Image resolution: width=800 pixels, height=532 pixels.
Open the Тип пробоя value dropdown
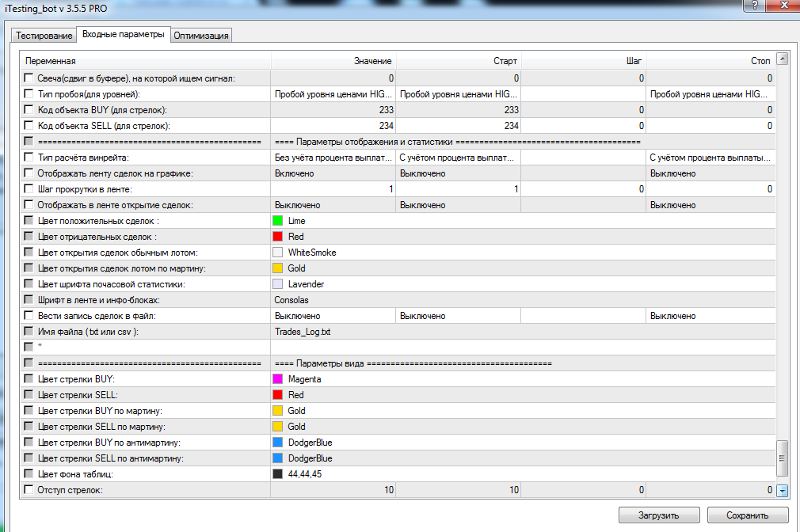(333, 94)
